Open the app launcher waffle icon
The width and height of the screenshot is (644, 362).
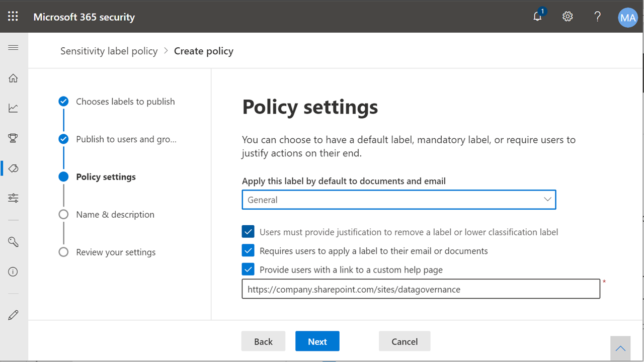(x=13, y=17)
